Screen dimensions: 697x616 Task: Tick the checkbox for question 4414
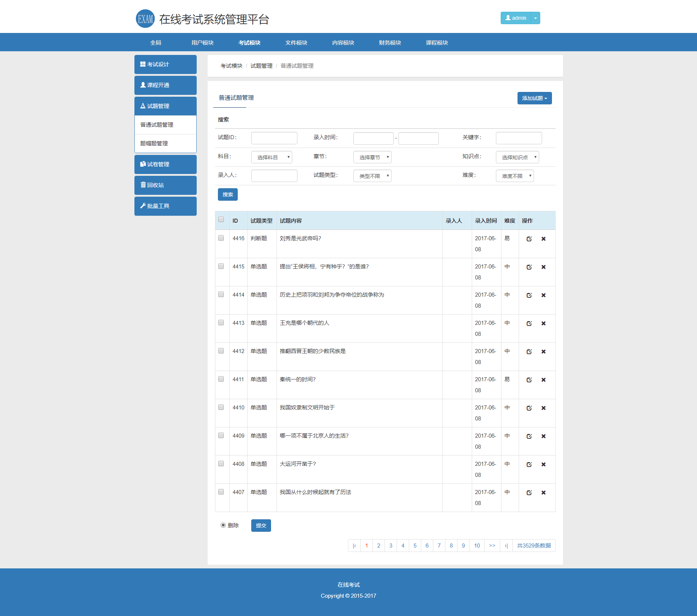click(x=221, y=294)
